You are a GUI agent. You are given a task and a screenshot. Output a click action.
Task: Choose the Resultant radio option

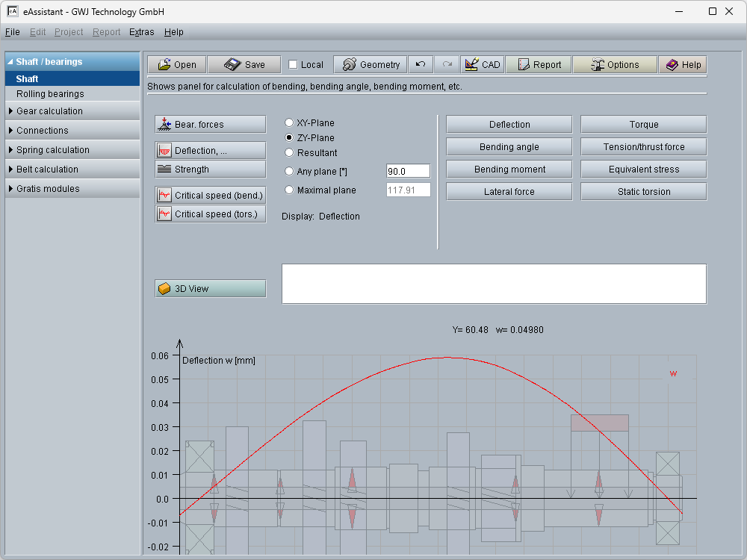pos(289,153)
